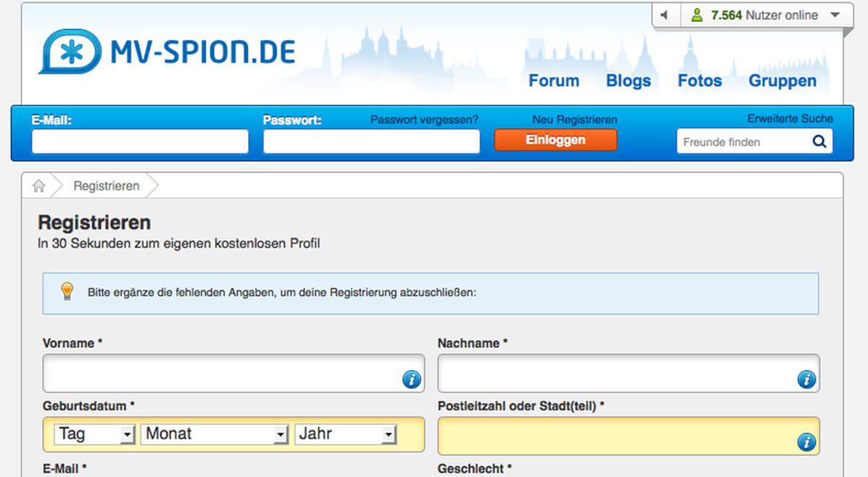The height and width of the screenshot is (477, 868).
Task: Open the Erweiterte Suche link
Action: pyautogui.click(x=790, y=119)
